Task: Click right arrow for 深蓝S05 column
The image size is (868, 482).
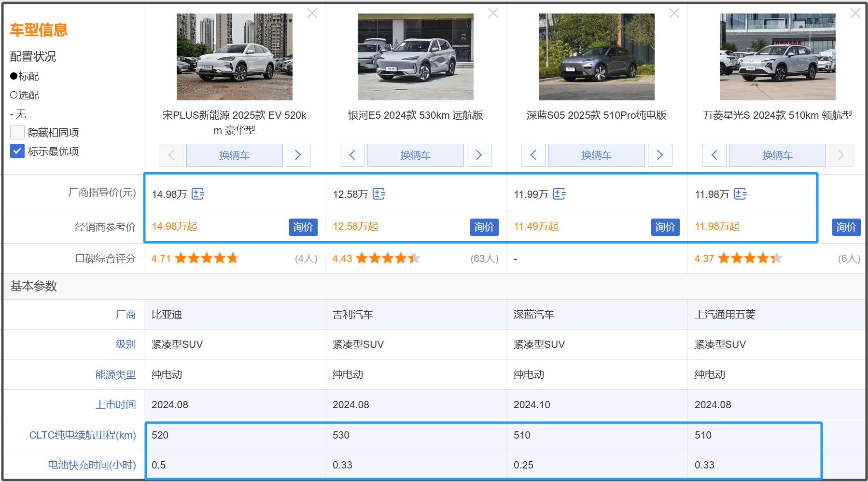Action: click(660, 155)
